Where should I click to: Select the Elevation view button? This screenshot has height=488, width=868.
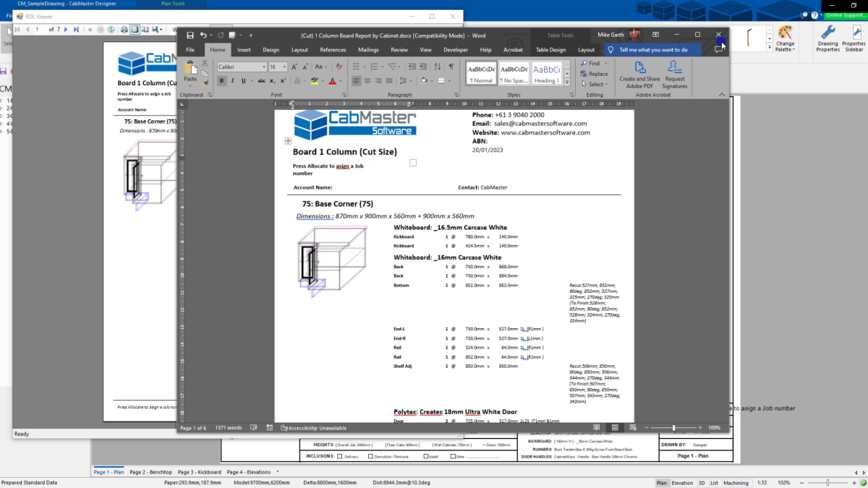coord(682,482)
